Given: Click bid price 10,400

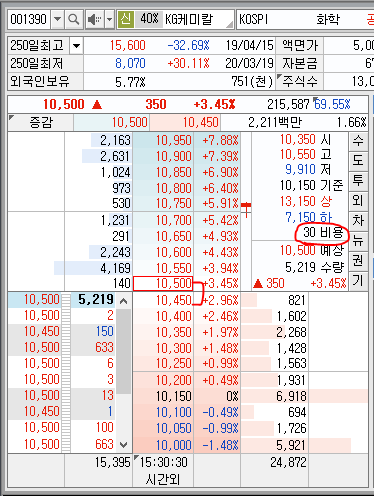Looking at the screenshot, I should point(174,316).
